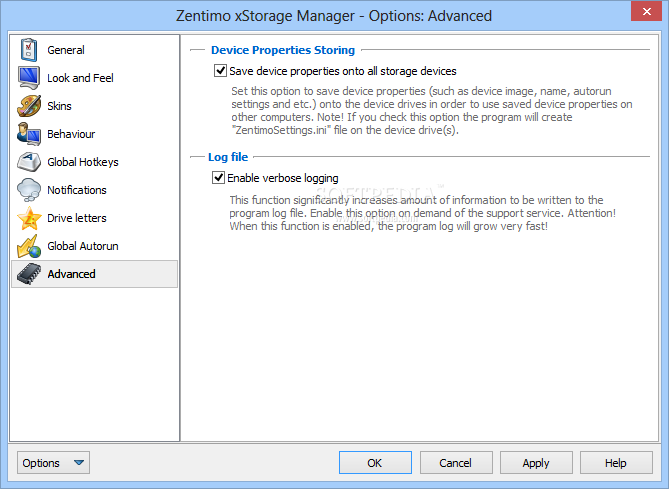
Task: Click the Notifications speech cloud icon
Action: click(29, 190)
